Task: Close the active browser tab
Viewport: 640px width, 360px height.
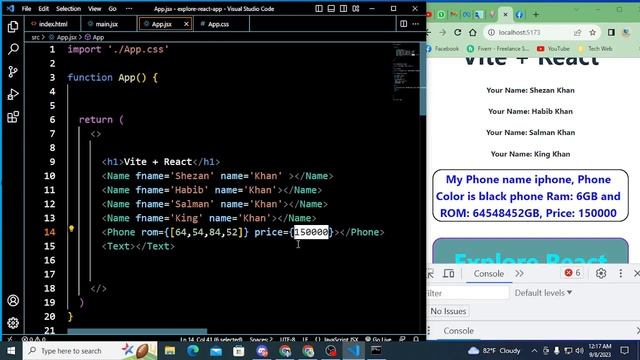Action: (x=505, y=15)
